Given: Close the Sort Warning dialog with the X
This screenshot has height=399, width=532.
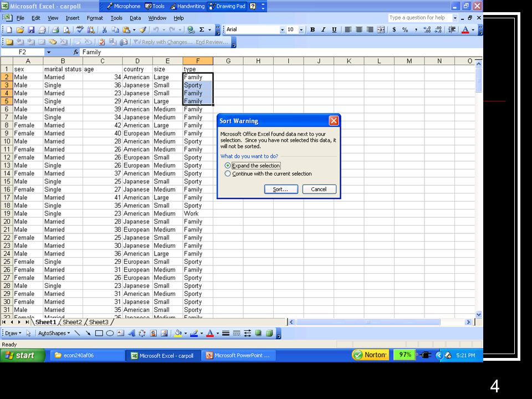Looking at the screenshot, I should coord(334,121).
